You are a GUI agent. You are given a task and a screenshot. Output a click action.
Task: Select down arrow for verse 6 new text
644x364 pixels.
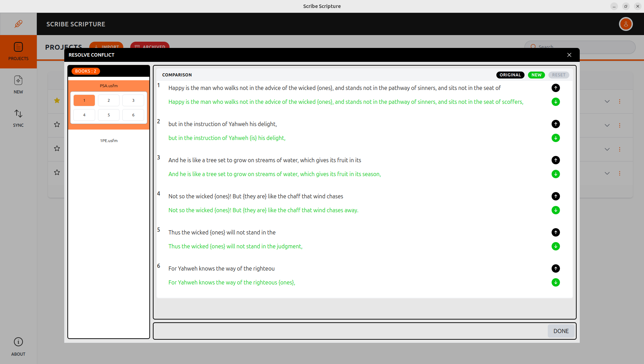555,282
